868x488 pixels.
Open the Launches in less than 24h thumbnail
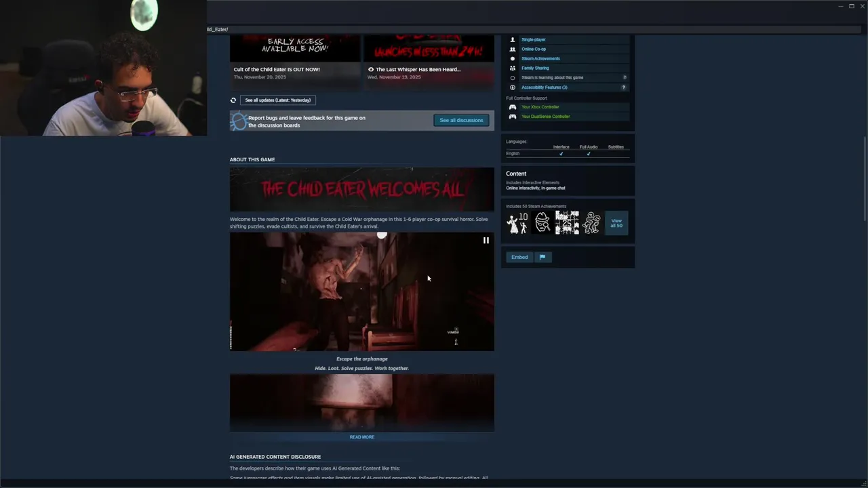coord(429,48)
